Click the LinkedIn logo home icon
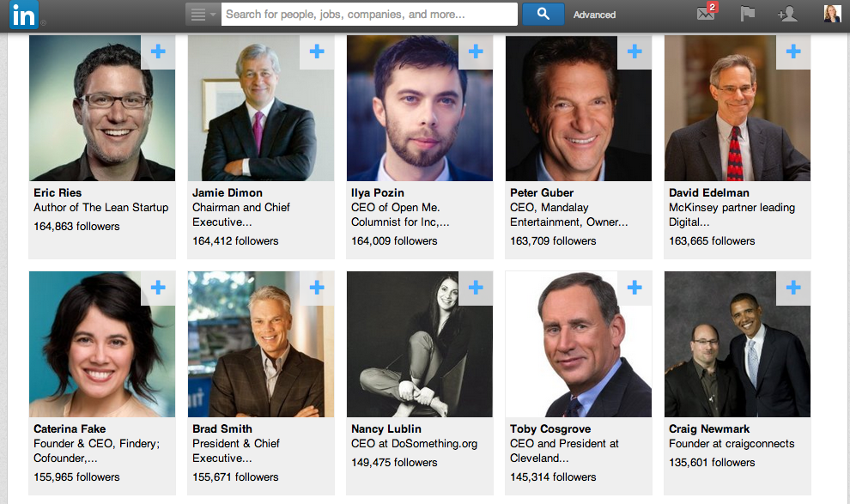The height and width of the screenshot is (504, 850). coord(24,15)
